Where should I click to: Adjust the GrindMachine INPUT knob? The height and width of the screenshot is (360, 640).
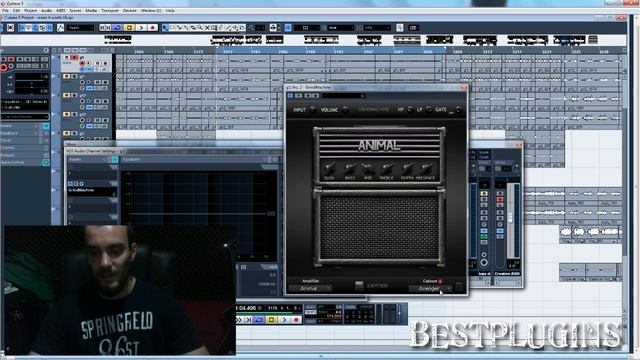313,109
